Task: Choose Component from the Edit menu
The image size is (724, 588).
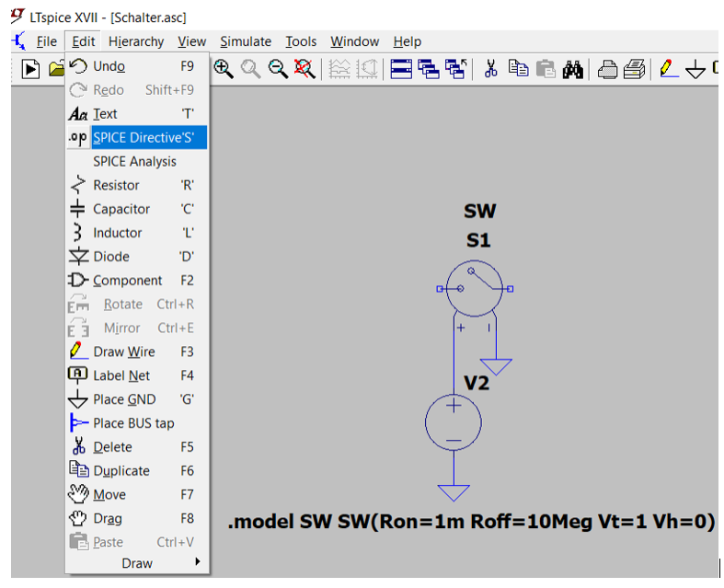Action: click(137, 281)
